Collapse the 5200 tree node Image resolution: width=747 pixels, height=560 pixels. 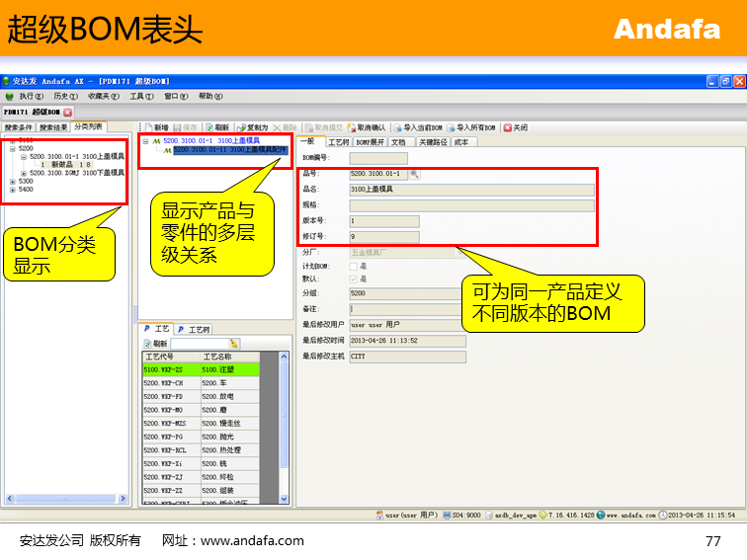13,148
